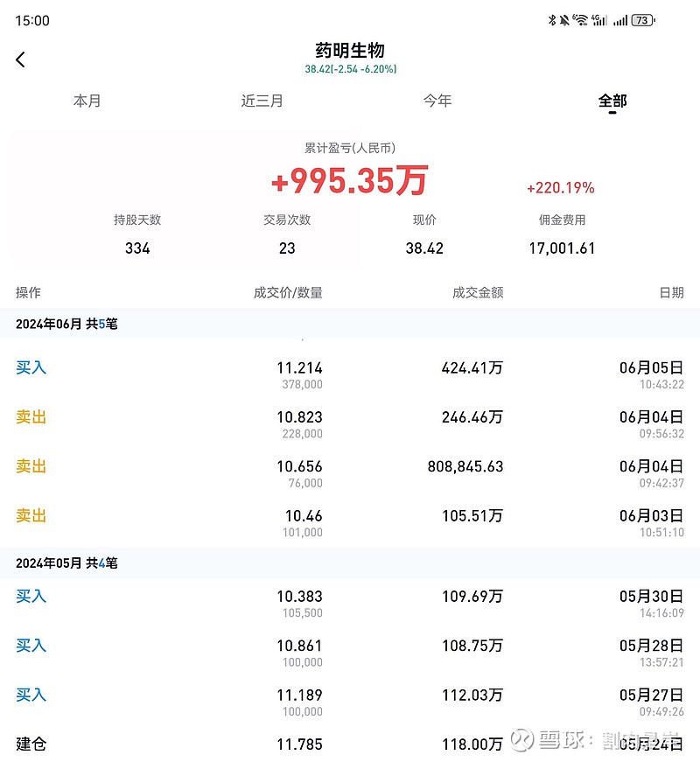
Task: Tap the 2024年06月 共5笔 section header
Action: (350, 324)
